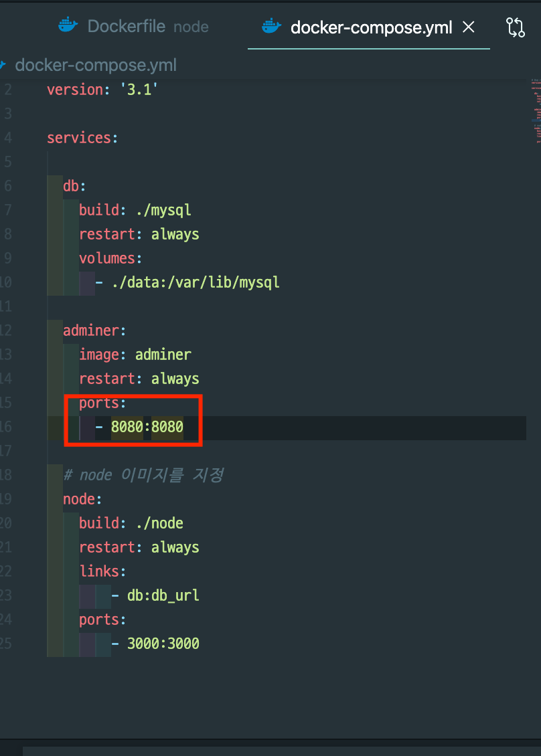Screen dimensions: 541x756
Task: Click the Docker whale icon on docker-compose.yml tab
Action: [271, 27]
